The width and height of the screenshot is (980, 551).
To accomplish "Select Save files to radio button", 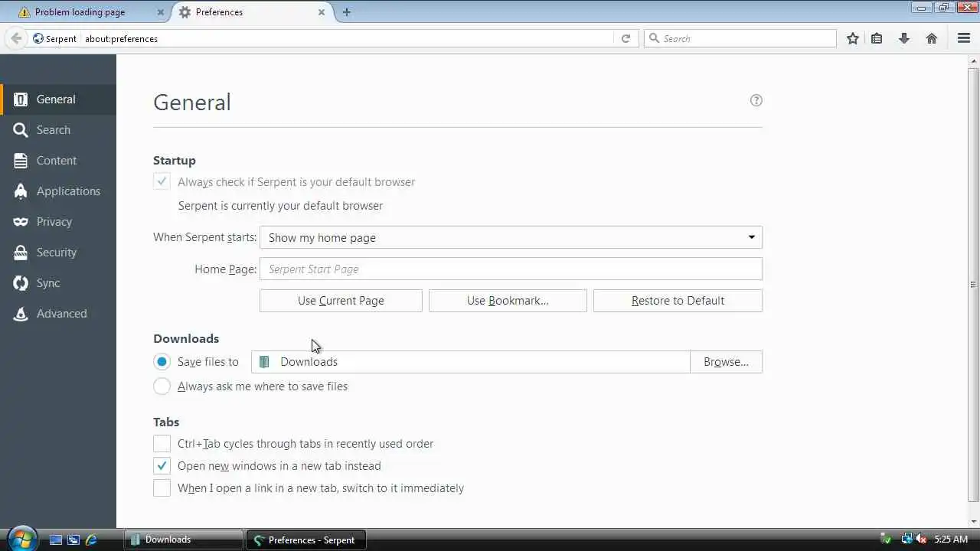I will [162, 361].
